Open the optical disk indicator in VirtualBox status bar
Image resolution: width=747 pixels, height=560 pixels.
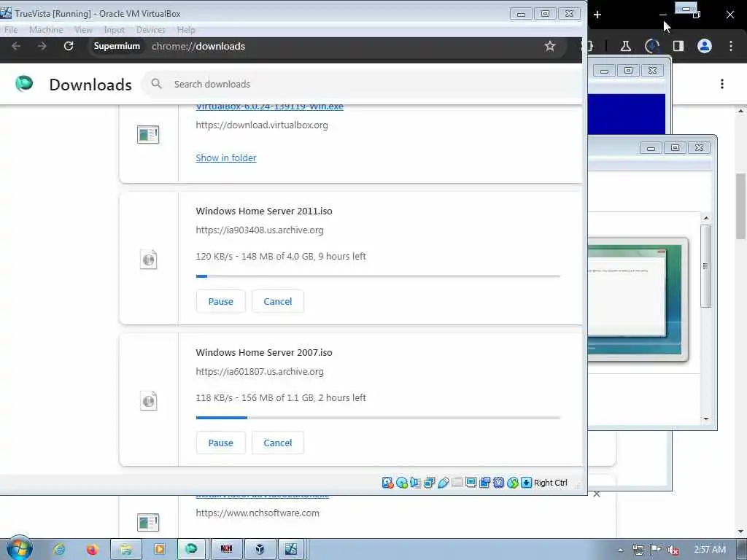coord(402,483)
